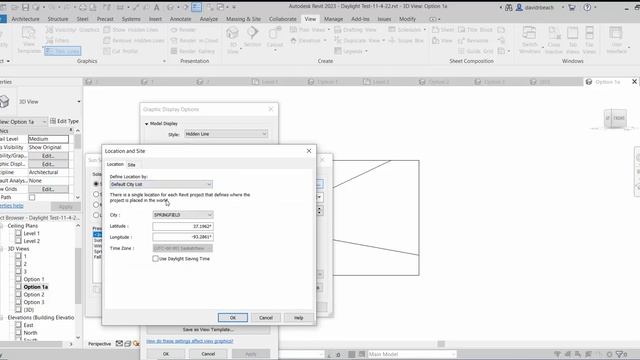Click the Longitude input field
The image size is (640, 360).
[x=183, y=237]
